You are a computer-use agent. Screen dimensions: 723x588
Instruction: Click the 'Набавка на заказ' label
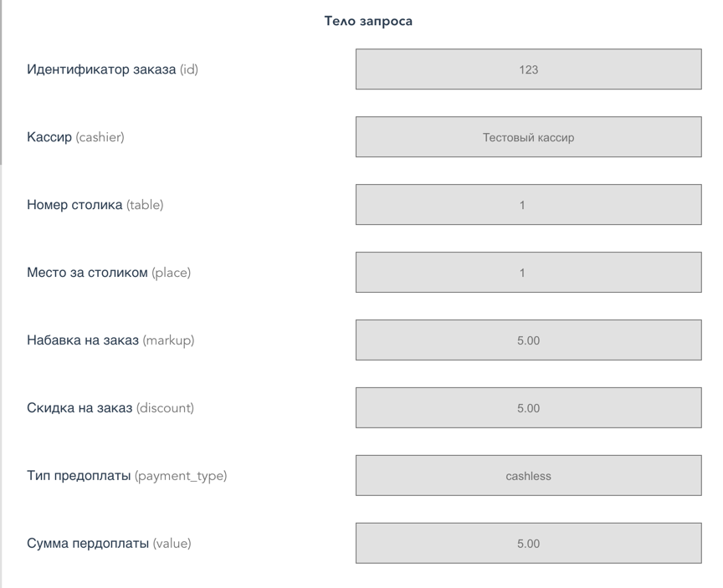[83, 340]
